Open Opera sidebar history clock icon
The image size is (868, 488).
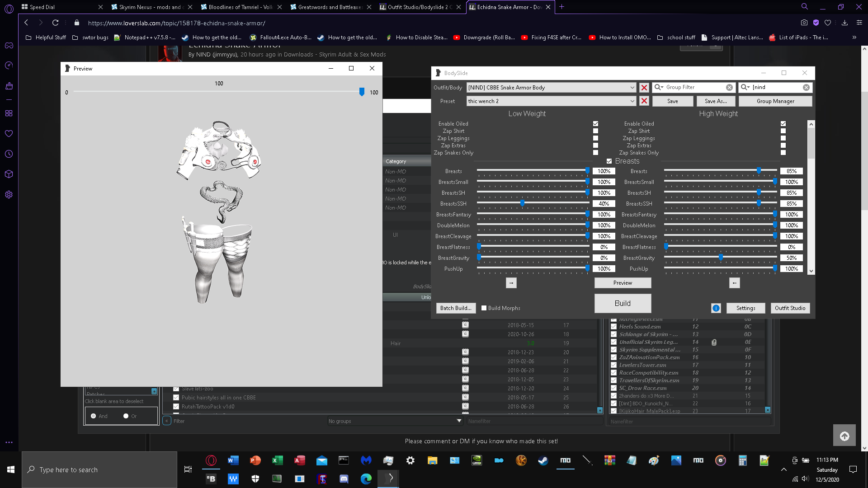tap(9, 154)
